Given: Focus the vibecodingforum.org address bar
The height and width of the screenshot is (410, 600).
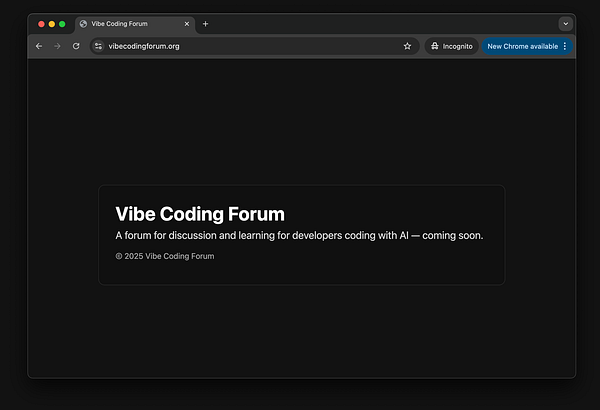Looking at the screenshot, I should click(x=253, y=46).
